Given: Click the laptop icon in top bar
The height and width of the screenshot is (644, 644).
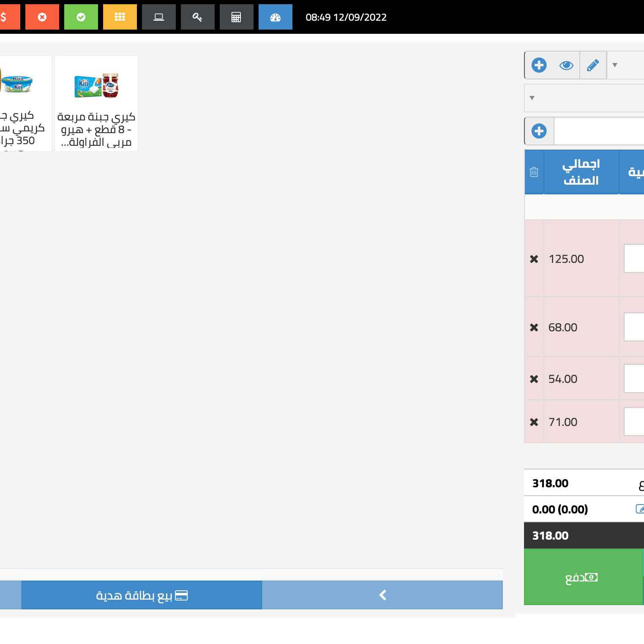Looking at the screenshot, I should point(159,17).
